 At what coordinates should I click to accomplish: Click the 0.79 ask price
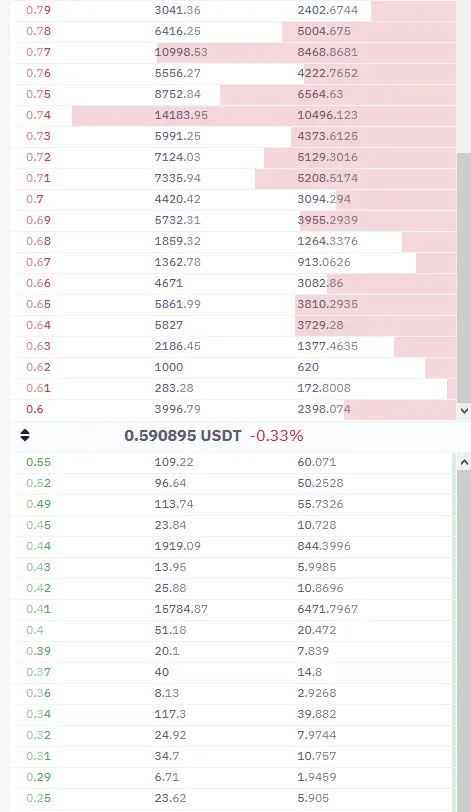[38, 10]
